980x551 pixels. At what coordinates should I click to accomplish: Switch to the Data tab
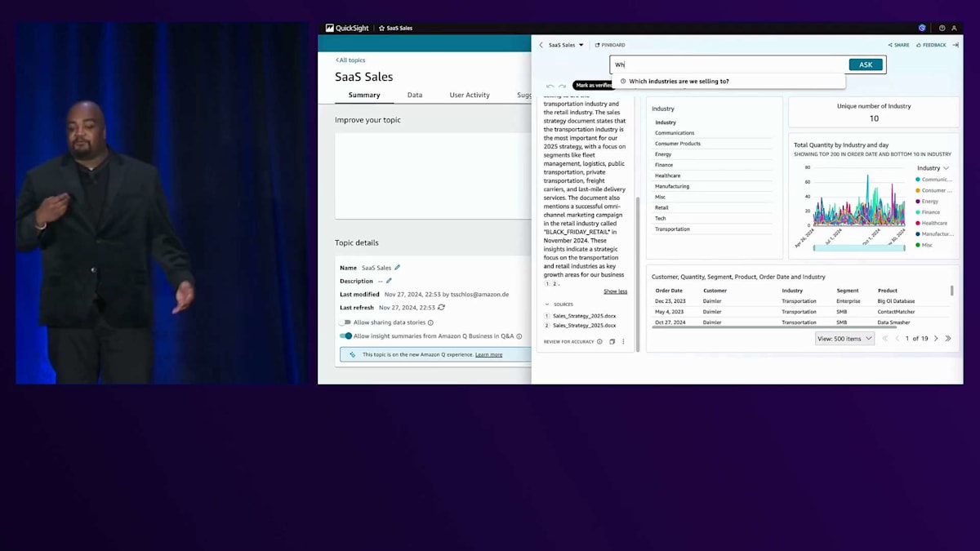415,95
